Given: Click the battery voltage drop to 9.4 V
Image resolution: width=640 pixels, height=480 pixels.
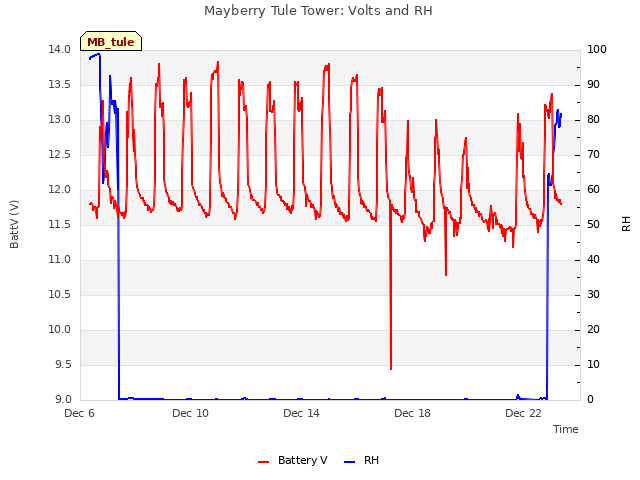Looking at the screenshot, I should click(x=391, y=369).
